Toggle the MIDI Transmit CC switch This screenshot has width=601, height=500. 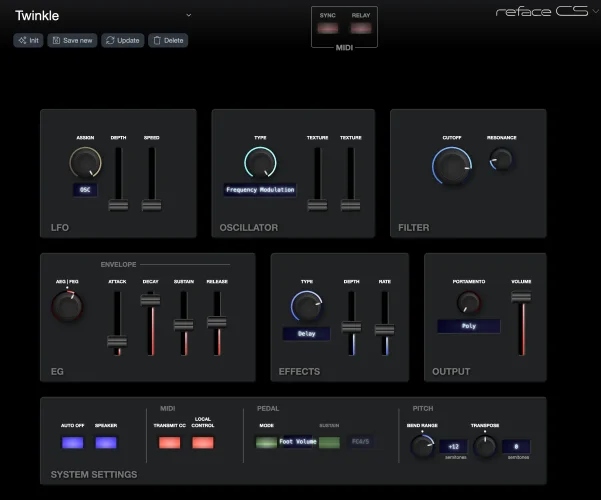point(169,443)
